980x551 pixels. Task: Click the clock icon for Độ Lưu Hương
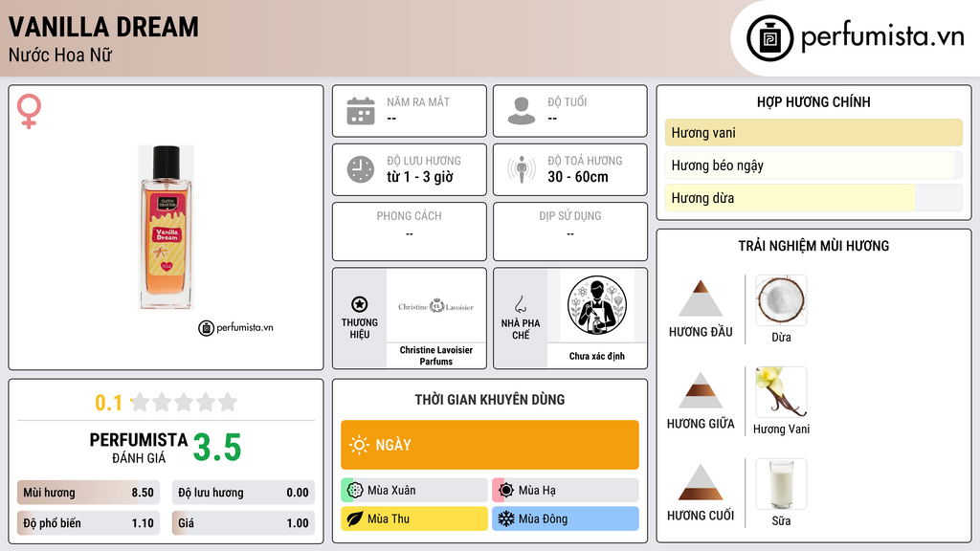[361, 169]
